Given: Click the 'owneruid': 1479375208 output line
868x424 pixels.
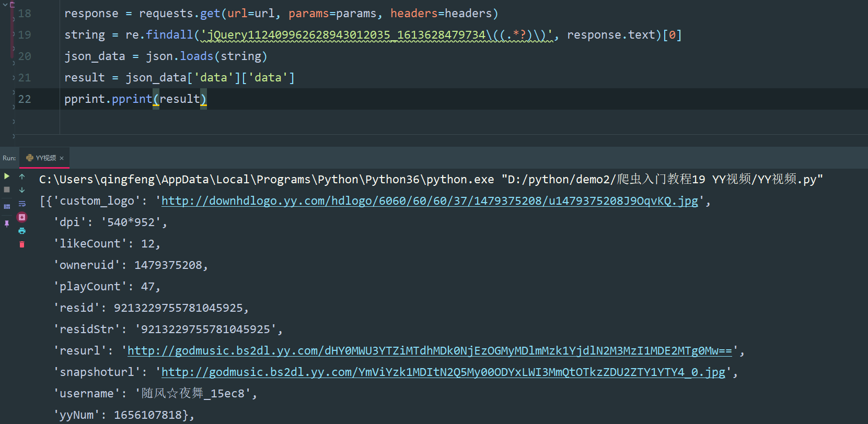Looking at the screenshot, I should 131,265.
